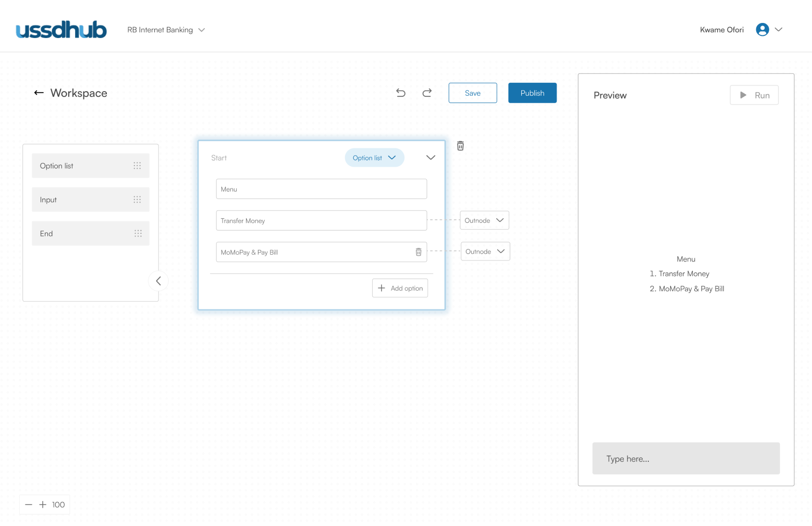Click the Save button
Screen dimensions: 812x526
click(x=473, y=93)
